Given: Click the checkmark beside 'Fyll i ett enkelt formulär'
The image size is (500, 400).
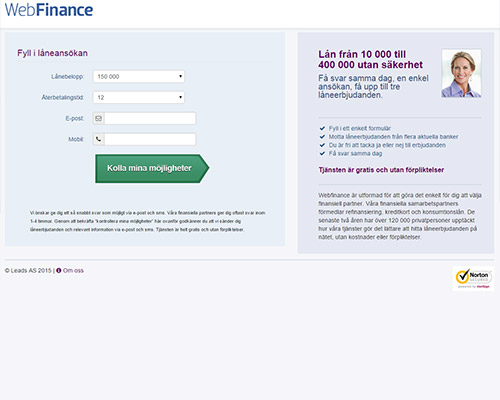Looking at the screenshot, I should click(322, 128).
